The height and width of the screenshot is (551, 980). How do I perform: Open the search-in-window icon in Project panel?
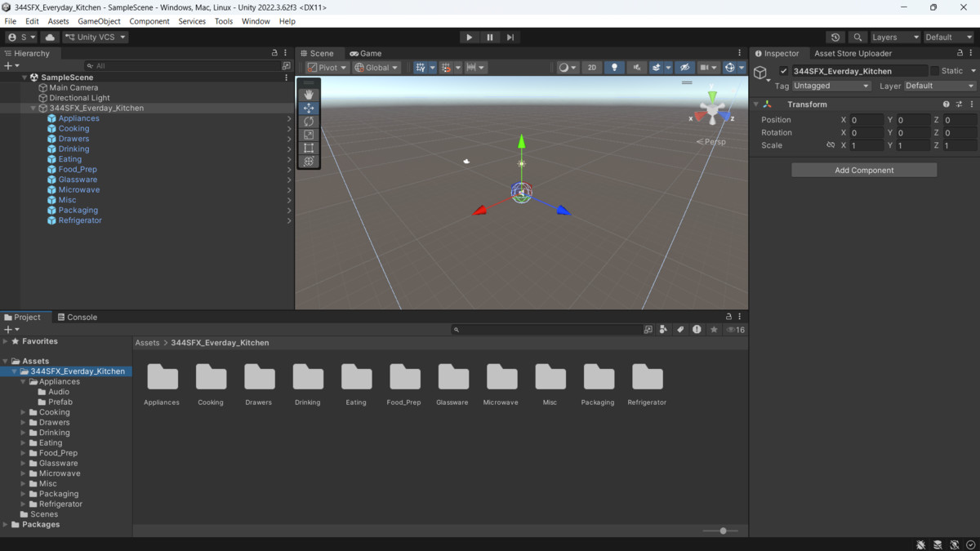(x=648, y=330)
